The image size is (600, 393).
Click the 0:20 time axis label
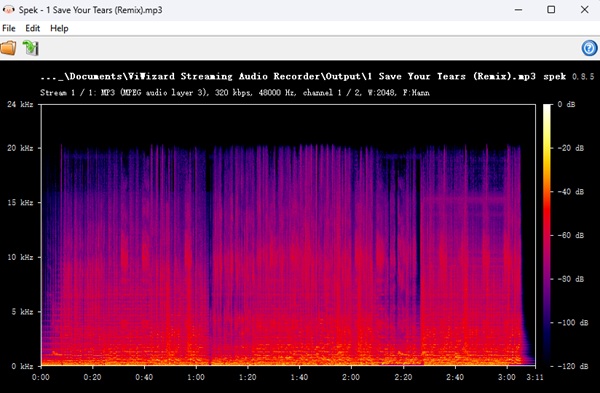coord(93,377)
